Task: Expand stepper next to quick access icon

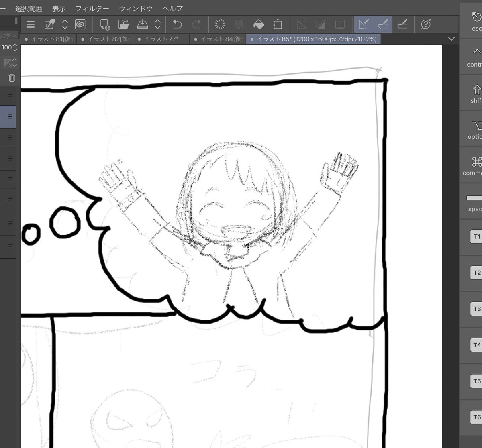Action: pyautogui.click(x=65, y=24)
